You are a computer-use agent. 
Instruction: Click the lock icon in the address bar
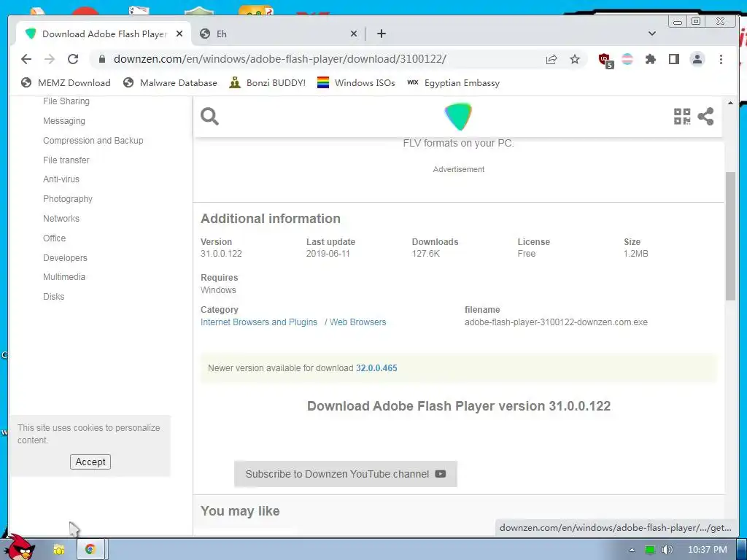pyautogui.click(x=101, y=59)
